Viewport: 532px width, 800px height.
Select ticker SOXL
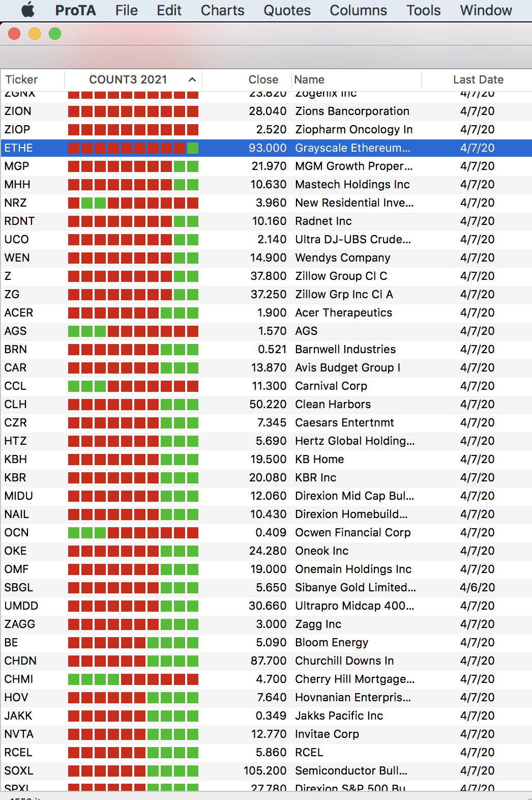19,771
